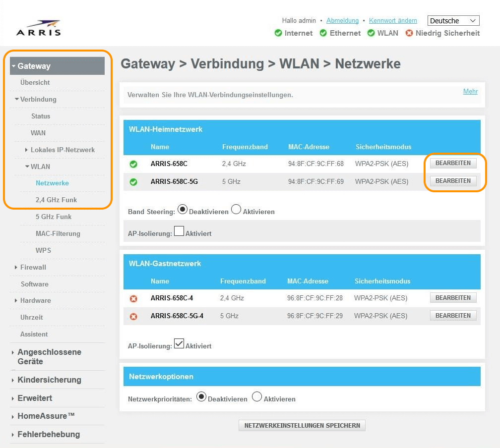Uncheck guest network AP-Isolierung checkbox

tap(179, 344)
